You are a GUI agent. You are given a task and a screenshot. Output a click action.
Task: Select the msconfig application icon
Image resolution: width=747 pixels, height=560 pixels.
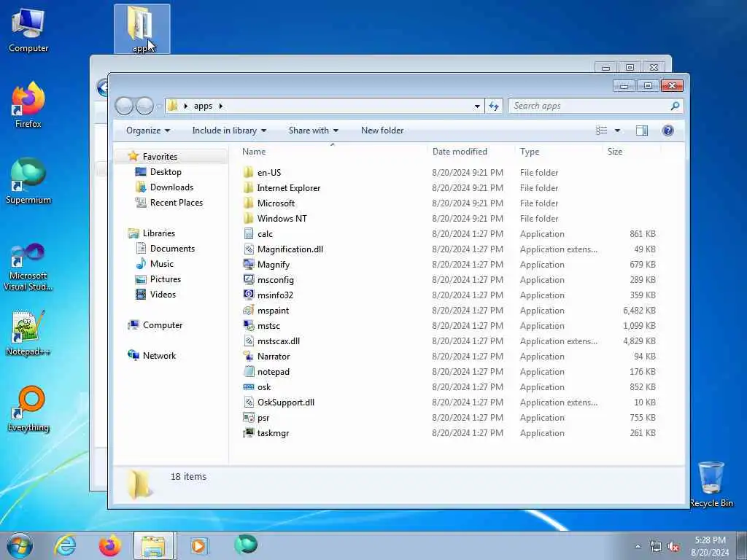click(248, 279)
